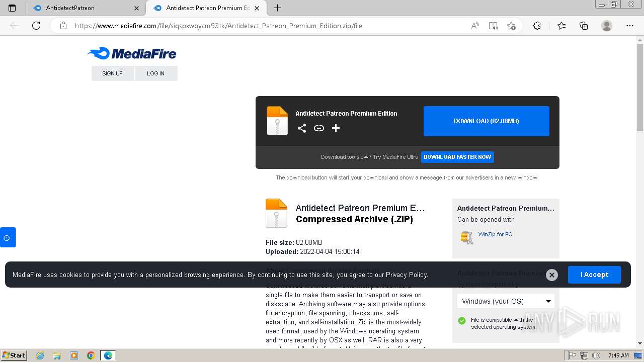The width and height of the screenshot is (644, 362).
Task: Expand the Windows (your OS) dropdown
Action: pos(506,301)
